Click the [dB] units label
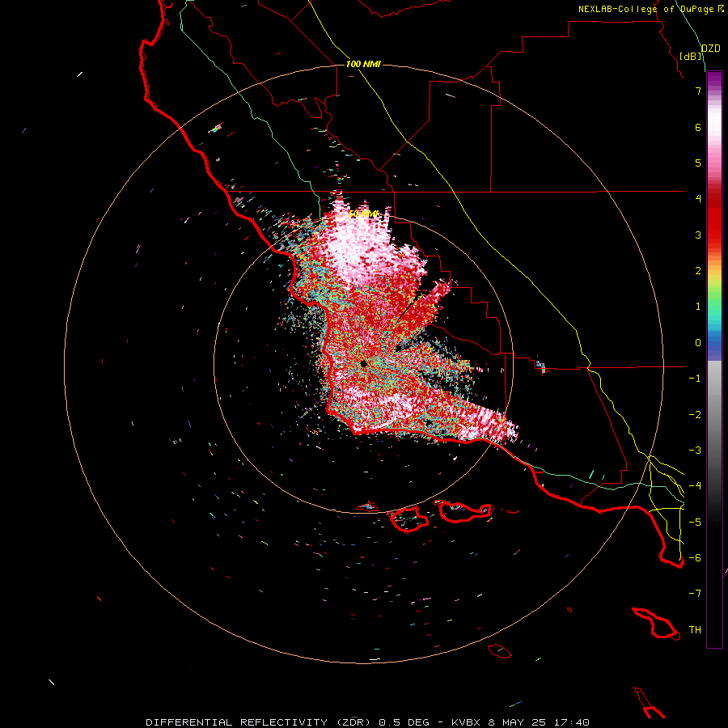Screen dimensions: 728x728 pyautogui.click(x=691, y=56)
